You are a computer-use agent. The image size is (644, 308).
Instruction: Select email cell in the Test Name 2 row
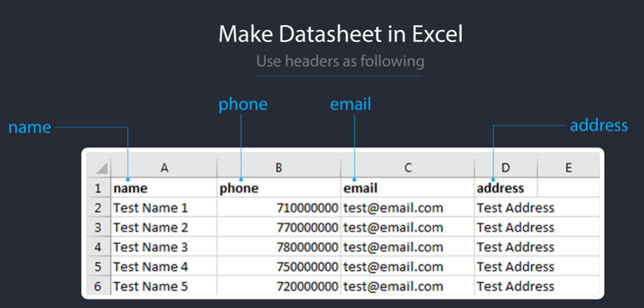pyautogui.click(x=407, y=227)
